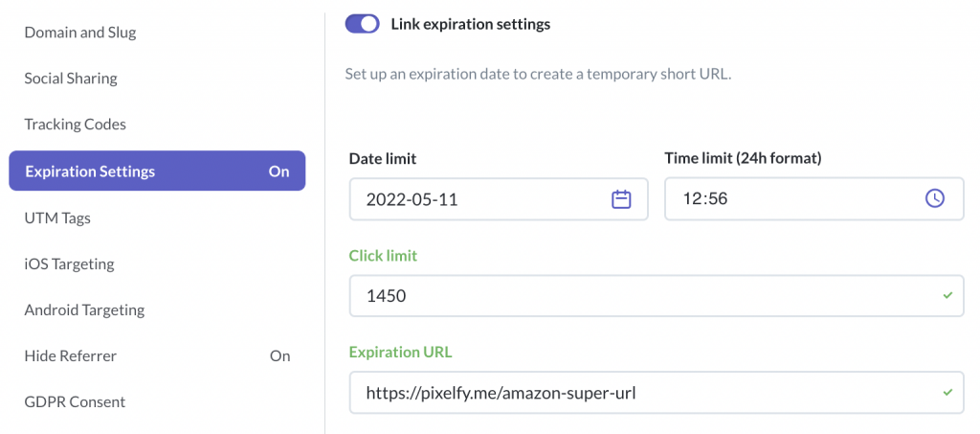The width and height of the screenshot is (980, 434).
Task: Click the green checkmark in Expiration URL field
Action: (947, 393)
